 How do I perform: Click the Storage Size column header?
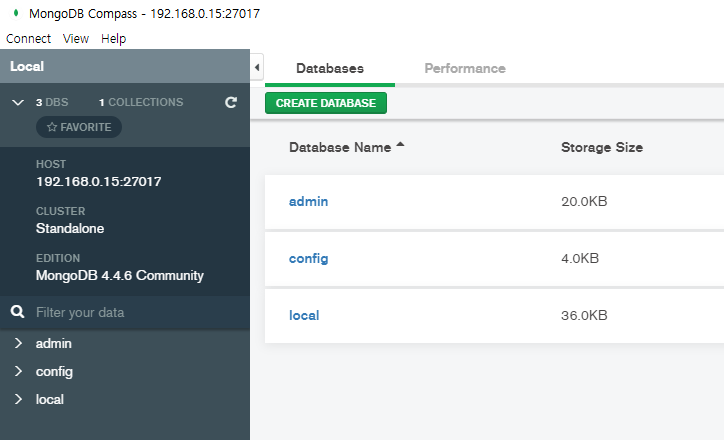pos(602,147)
